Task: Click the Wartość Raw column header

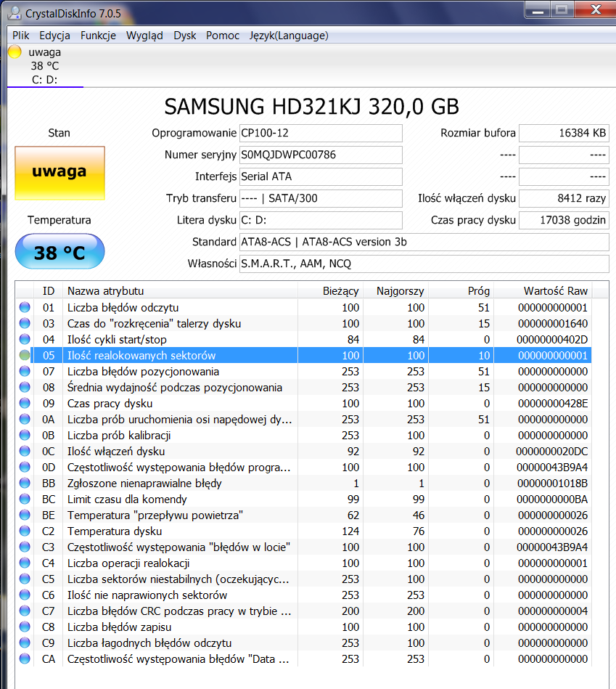Action: pos(543,291)
